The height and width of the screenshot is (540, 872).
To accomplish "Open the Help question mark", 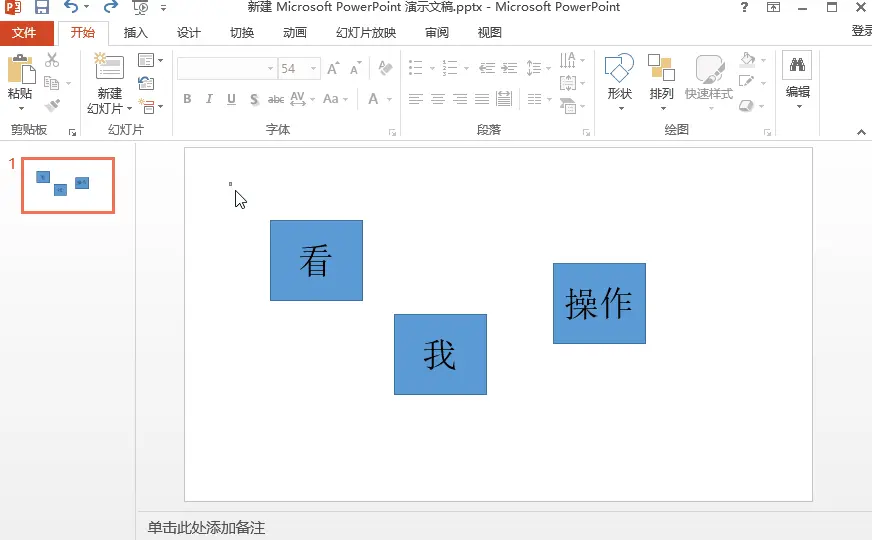I will click(x=744, y=7).
